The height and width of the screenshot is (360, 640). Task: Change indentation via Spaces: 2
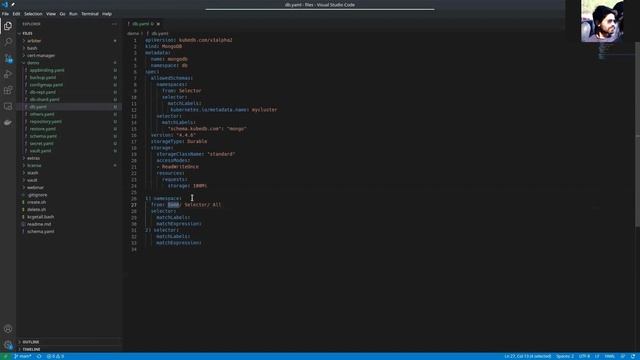click(565, 356)
